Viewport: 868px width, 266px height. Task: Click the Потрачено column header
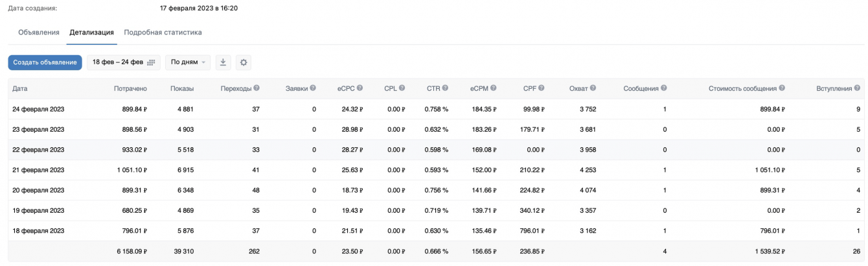[x=130, y=88]
